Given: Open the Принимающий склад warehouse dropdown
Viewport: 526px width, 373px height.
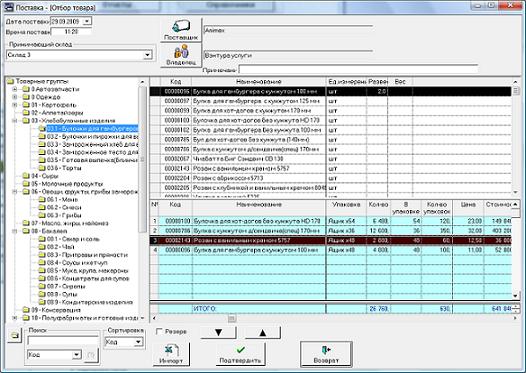Looking at the screenshot, I should click(148, 55).
